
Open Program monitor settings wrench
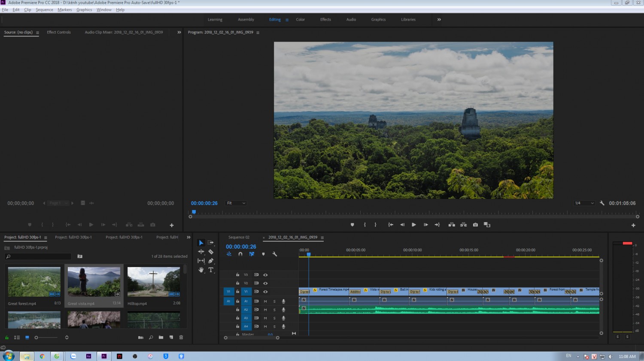[x=602, y=203]
